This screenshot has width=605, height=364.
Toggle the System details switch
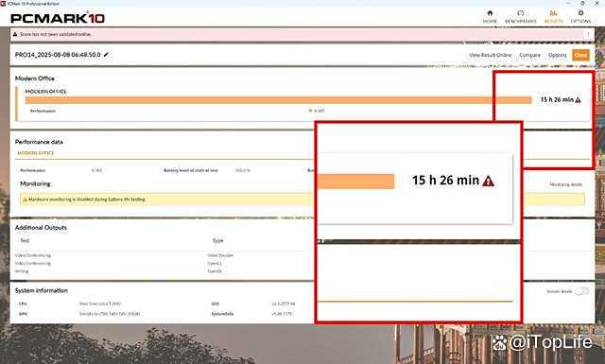(x=582, y=291)
